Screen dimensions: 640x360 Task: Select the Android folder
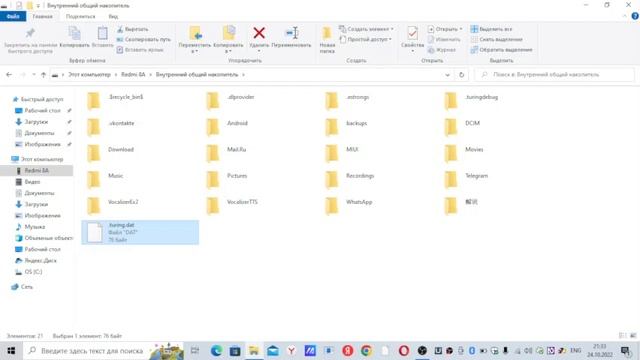click(x=228, y=126)
